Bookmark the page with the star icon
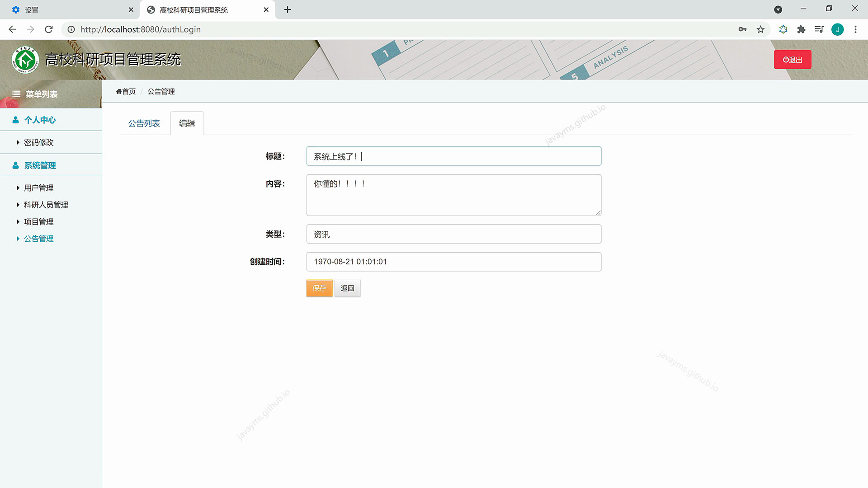This screenshot has height=488, width=868. 761,29
